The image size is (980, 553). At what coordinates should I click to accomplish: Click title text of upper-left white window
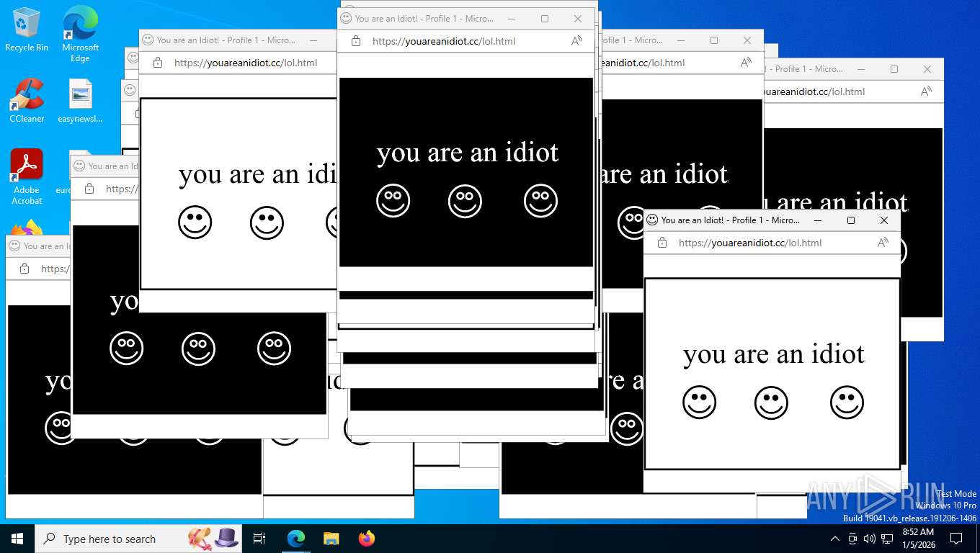pos(226,40)
